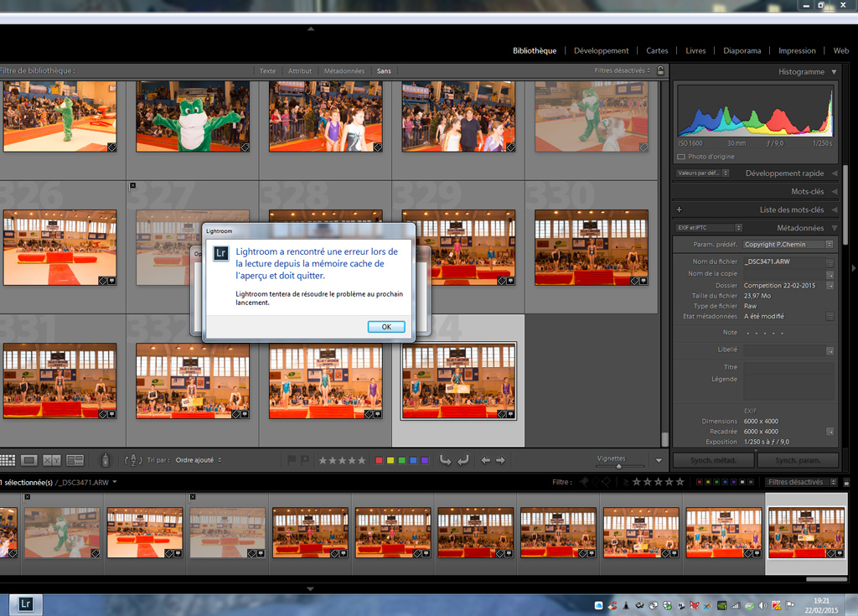Click the sort direction a-z toggle
This screenshot has width=858, height=616.
point(132,460)
